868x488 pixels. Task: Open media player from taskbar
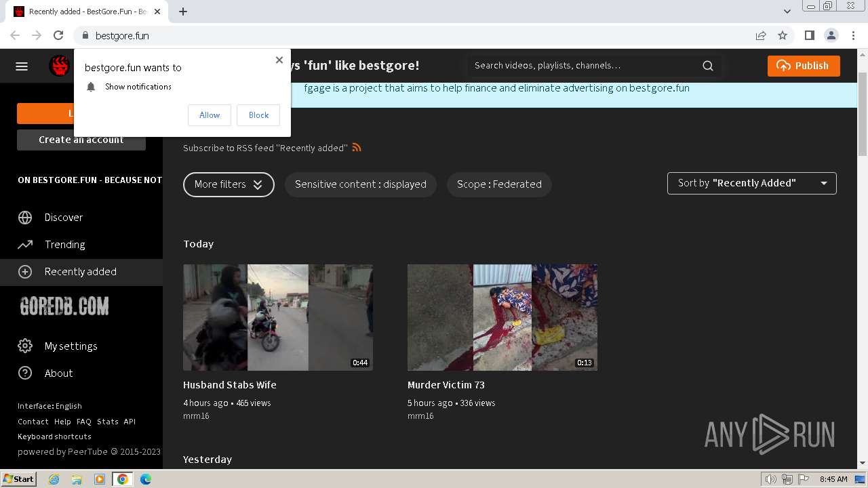click(x=99, y=479)
